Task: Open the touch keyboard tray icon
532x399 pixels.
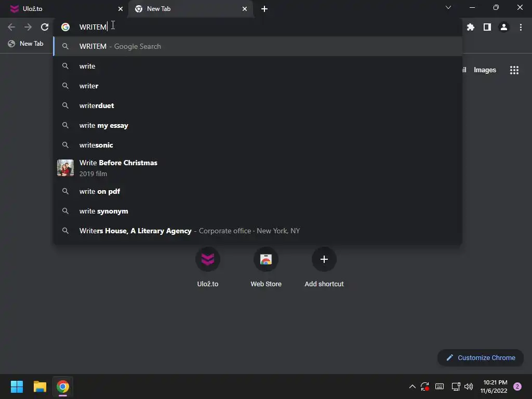Action: pos(440,387)
